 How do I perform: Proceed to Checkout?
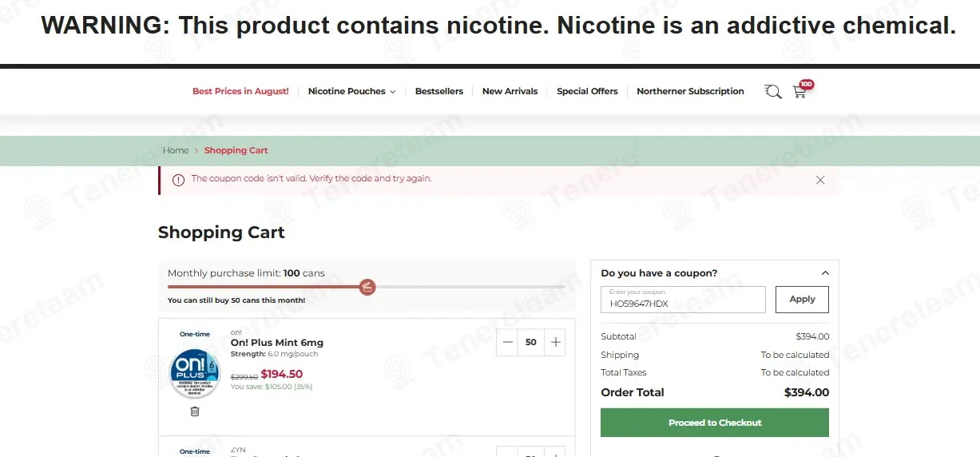coord(715,423)
